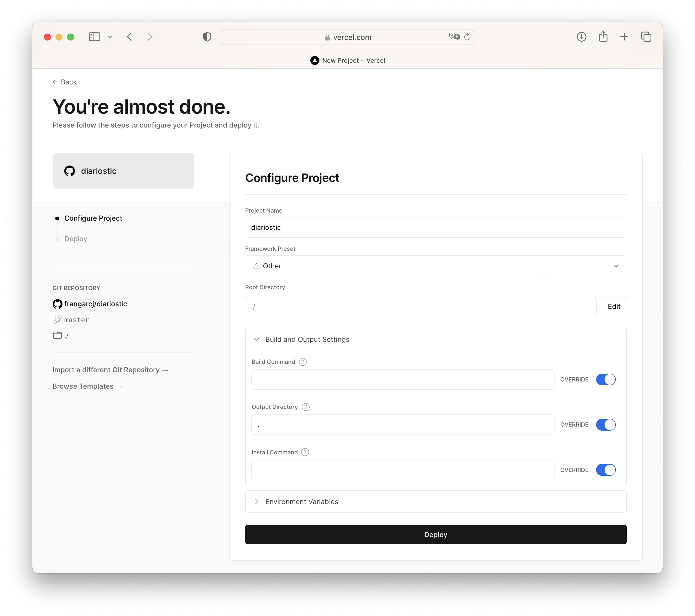Open the Framework Preset dropdown
Image resolution: width=695 pixels, height=616 pixels.
436,266
